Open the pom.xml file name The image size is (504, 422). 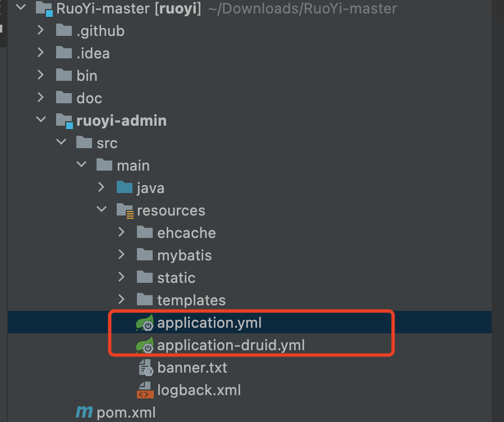126,412
